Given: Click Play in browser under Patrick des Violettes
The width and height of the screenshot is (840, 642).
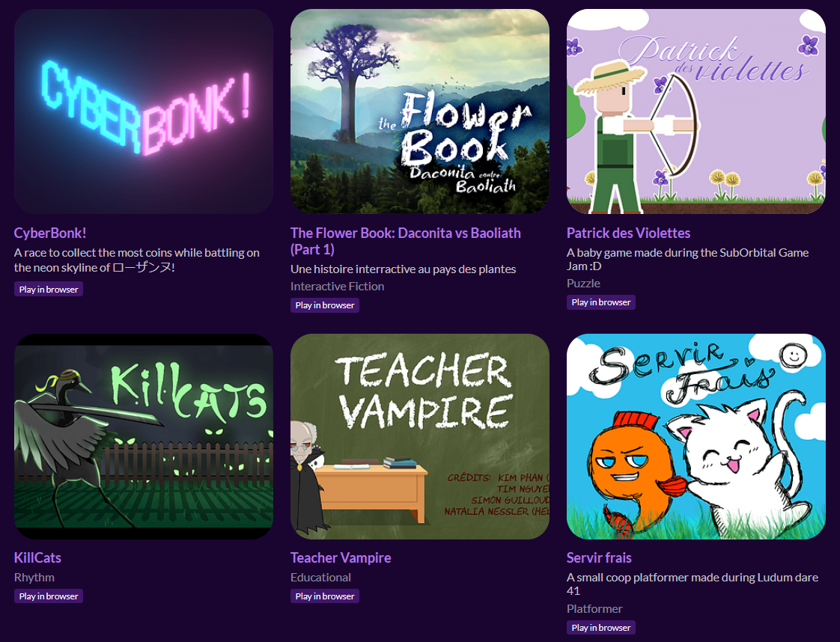Looking at the screenshot, I should (x=601, y=302).
